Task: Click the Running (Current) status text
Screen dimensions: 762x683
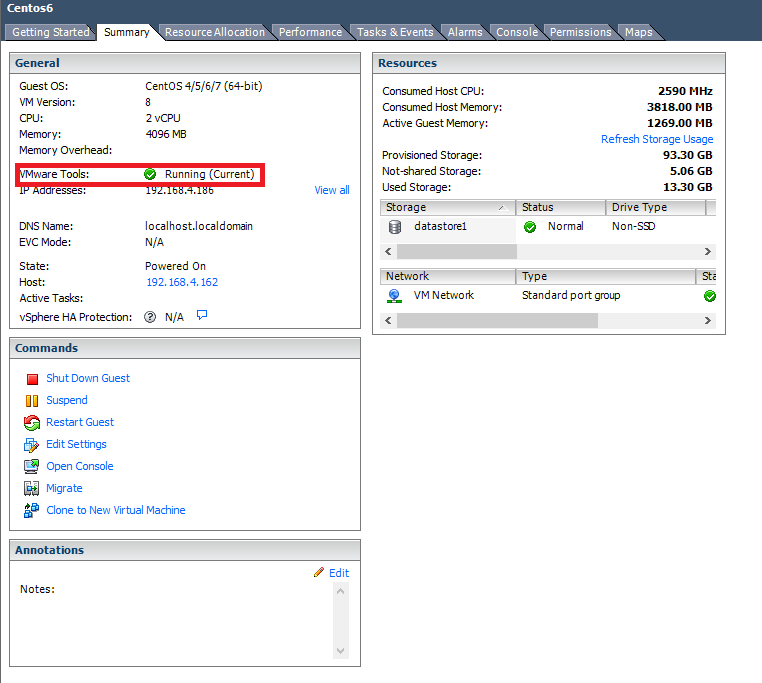Action: pyautogui.click(x=209, y=174)
